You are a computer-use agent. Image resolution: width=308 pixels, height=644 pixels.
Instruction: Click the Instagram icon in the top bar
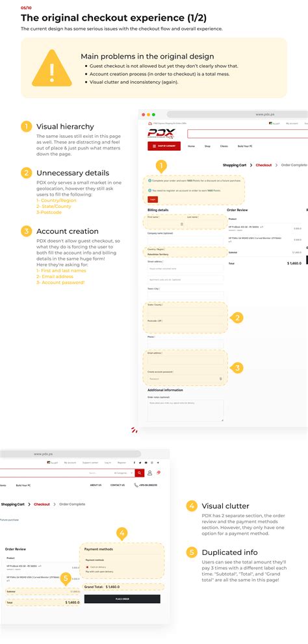pyautogui.click(x=151, y=463)
